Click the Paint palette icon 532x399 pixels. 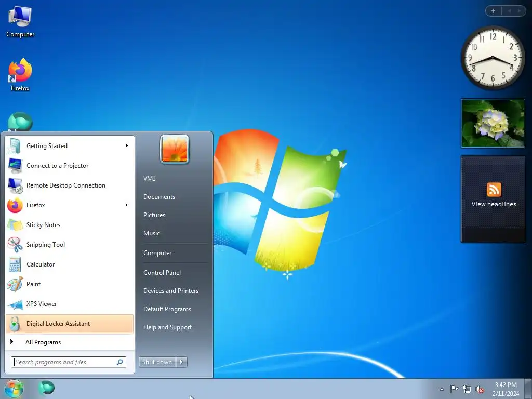pyautogui.click(x=15, y=284)
